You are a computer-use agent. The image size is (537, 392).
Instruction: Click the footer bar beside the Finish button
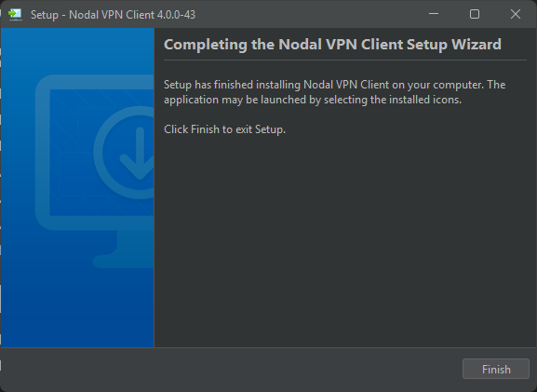232,369
